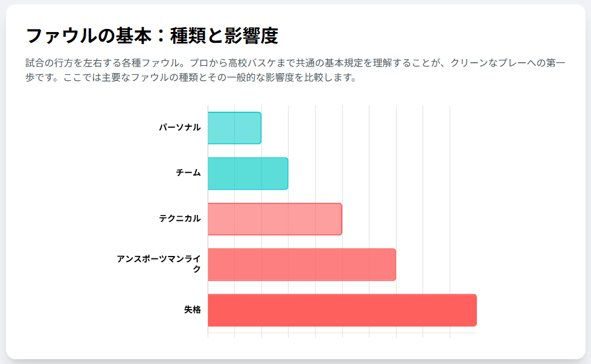Click the パーソナル axis label
Image resolution: width=591 pixels, height=364 pixels.
[x=180, y=127]
